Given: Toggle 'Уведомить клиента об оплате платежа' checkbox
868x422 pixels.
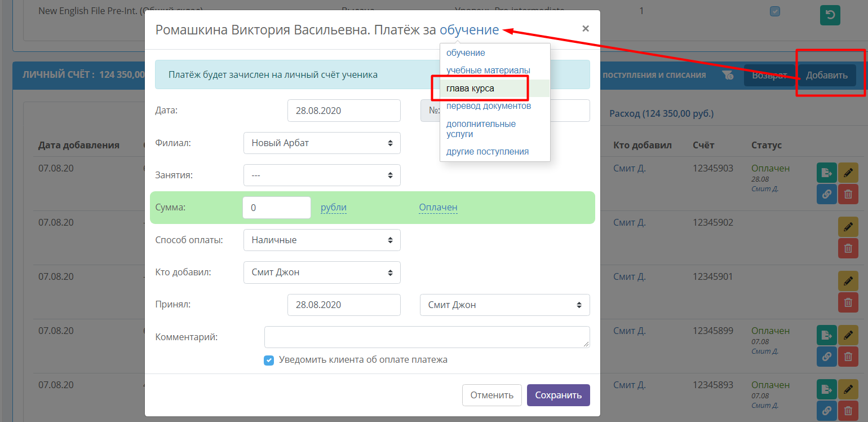Looking at the screenshot, I should tap(269, 360).
